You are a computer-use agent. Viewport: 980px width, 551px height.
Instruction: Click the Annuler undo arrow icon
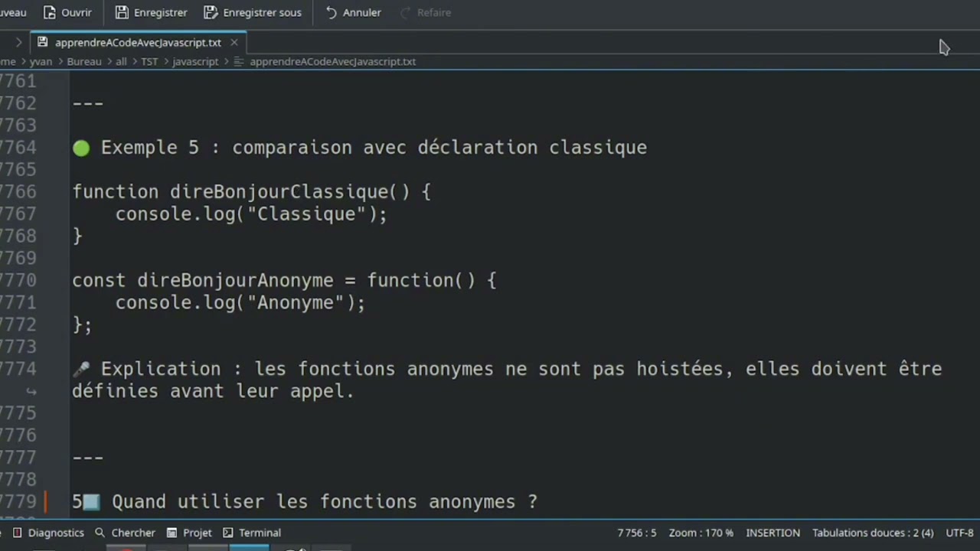(x=331, y=12)
